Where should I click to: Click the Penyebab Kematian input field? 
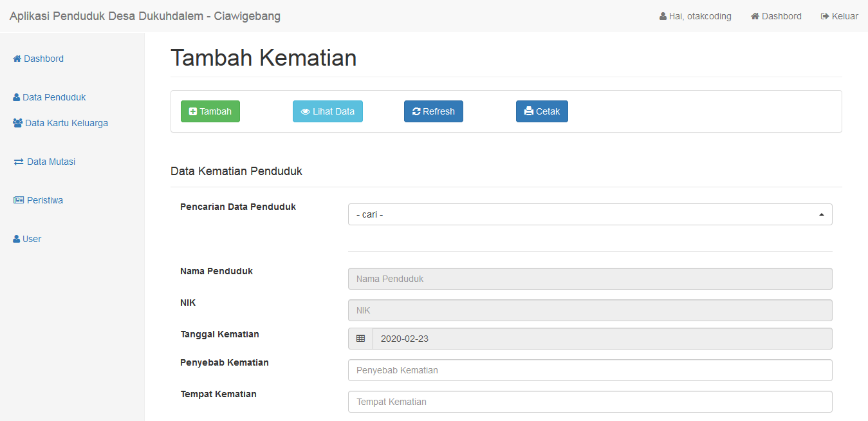coord(589,370)
